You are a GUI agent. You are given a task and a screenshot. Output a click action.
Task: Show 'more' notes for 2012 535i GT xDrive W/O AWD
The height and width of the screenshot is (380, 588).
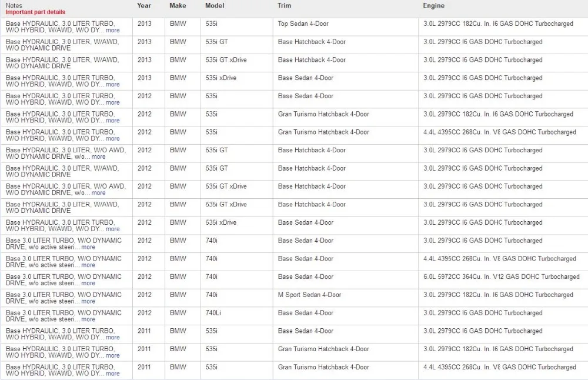[x=98, y=193]
